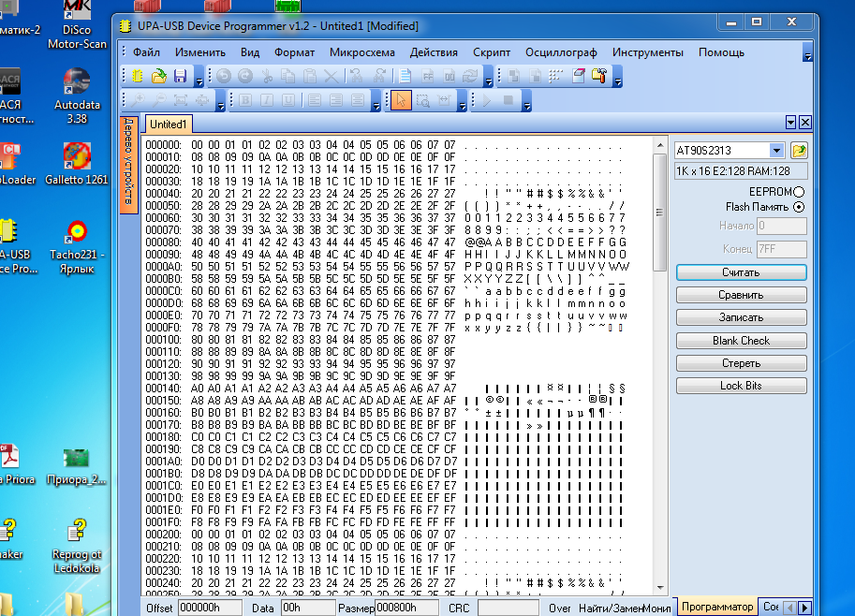Click the Paste clipboard icon
This screenshot has height=616, width=855.
(x=309, y=77)
